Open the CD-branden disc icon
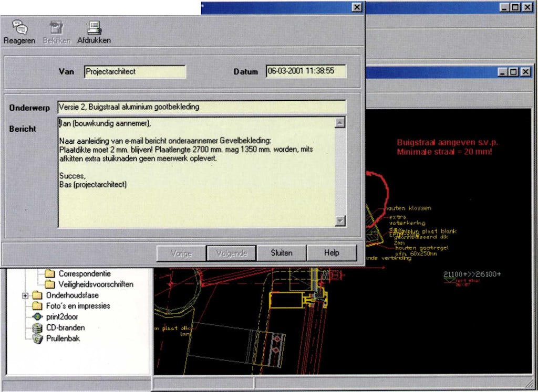The width and height of the screenshot is (538, 392). [37, 327]
